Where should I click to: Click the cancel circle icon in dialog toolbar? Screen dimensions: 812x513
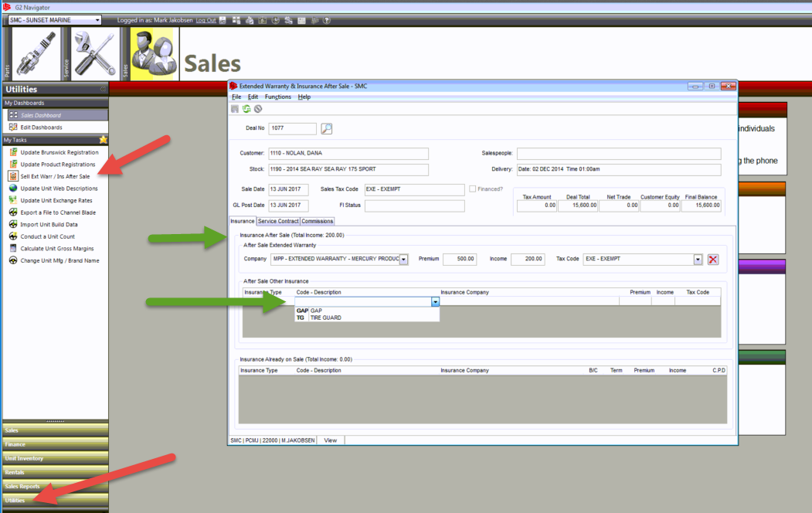(258, 109)
